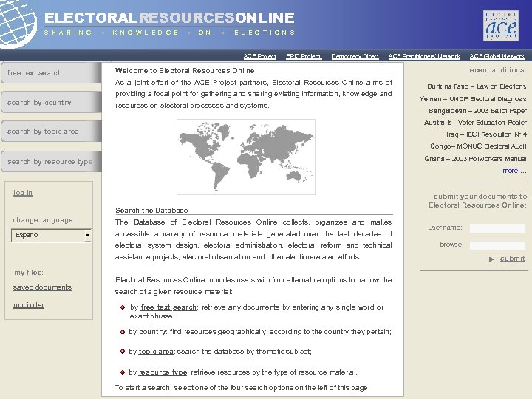Image resolution: width=532 pixels, height=399 pixels.
Task: Click more recent additions link
Action: pyautogui.click(x=514, y=171)
